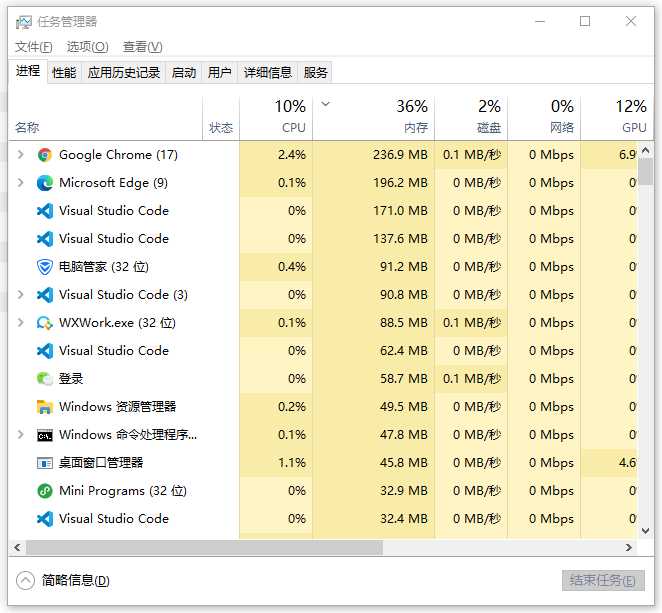662x613 pixels.
Task: Click the 登录 process icon
Action: tap(45, 379)
